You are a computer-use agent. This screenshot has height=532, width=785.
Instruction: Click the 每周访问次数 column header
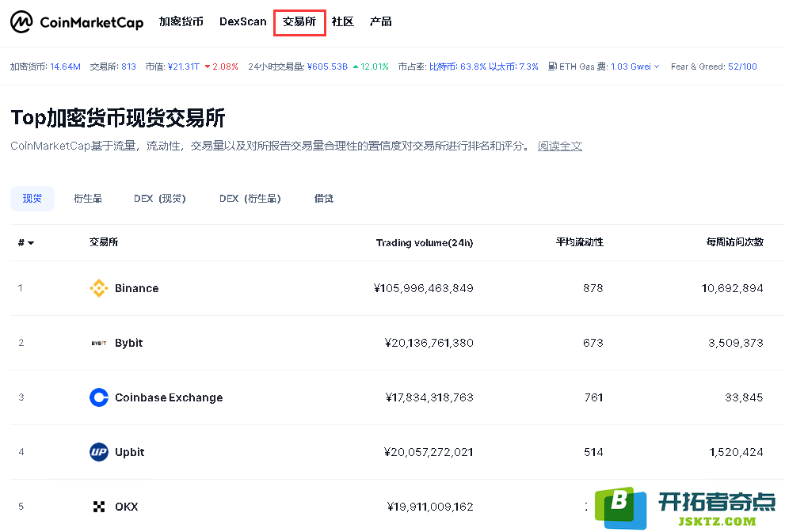(735, 242)
